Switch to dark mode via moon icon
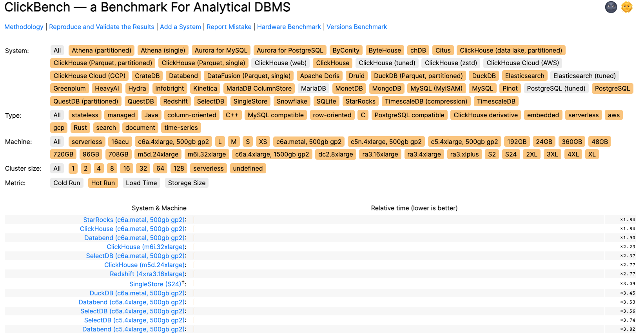 tap(611, 7)
